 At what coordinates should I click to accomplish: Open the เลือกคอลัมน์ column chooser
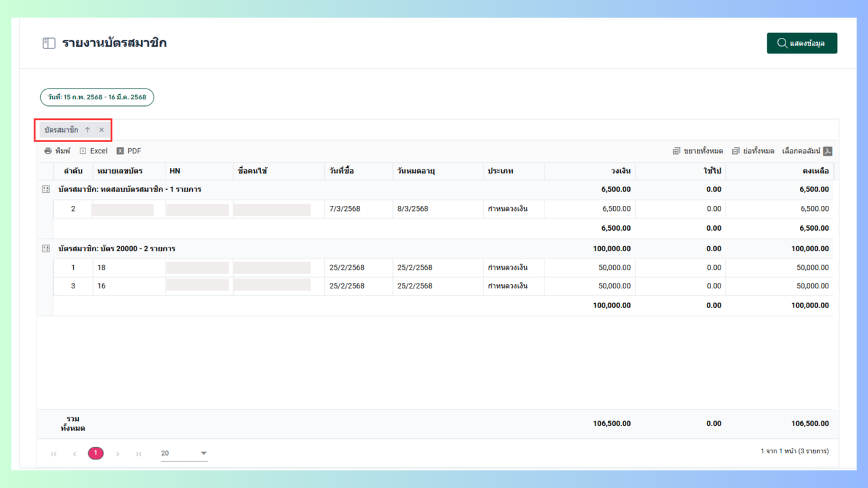click(801, 151)
